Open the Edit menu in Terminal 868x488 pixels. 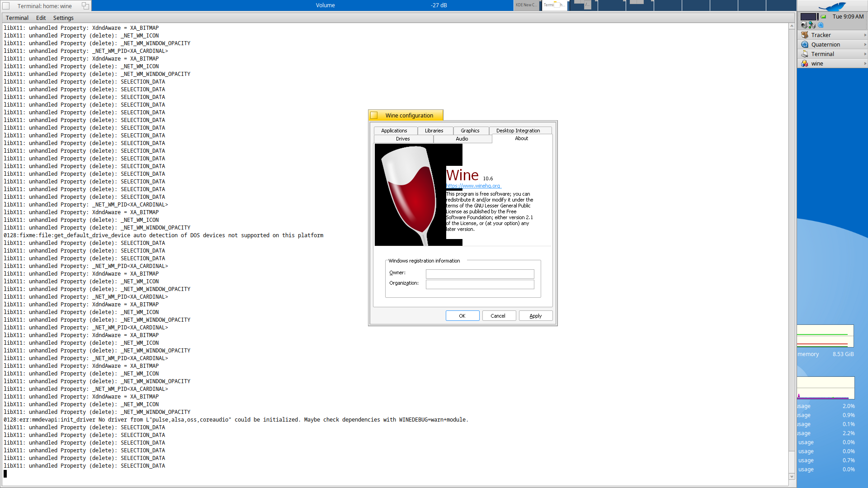coord(41,18)
